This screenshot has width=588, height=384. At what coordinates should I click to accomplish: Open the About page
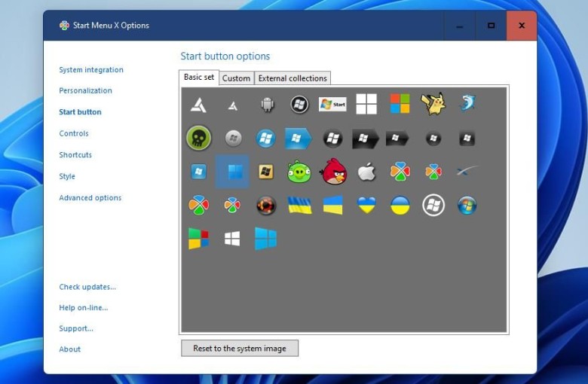[x=70, y=349]
